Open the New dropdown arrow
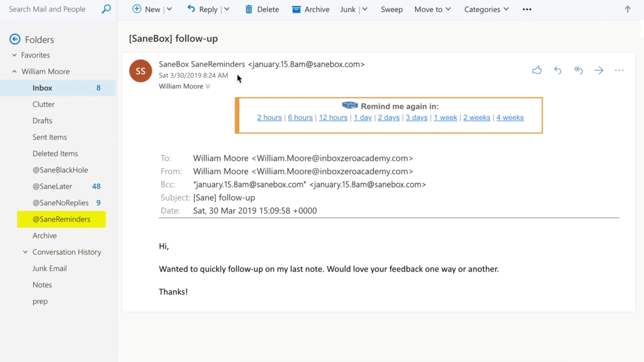The width and height of the screenshot is (644, 362). coord(169,9)
